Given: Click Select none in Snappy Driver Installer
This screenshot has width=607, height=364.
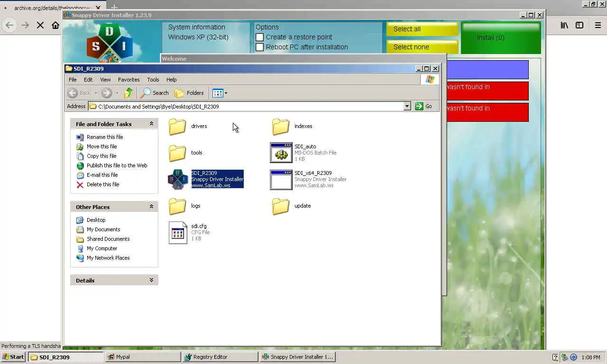Looking at the screenshot, I should (422, 47).
